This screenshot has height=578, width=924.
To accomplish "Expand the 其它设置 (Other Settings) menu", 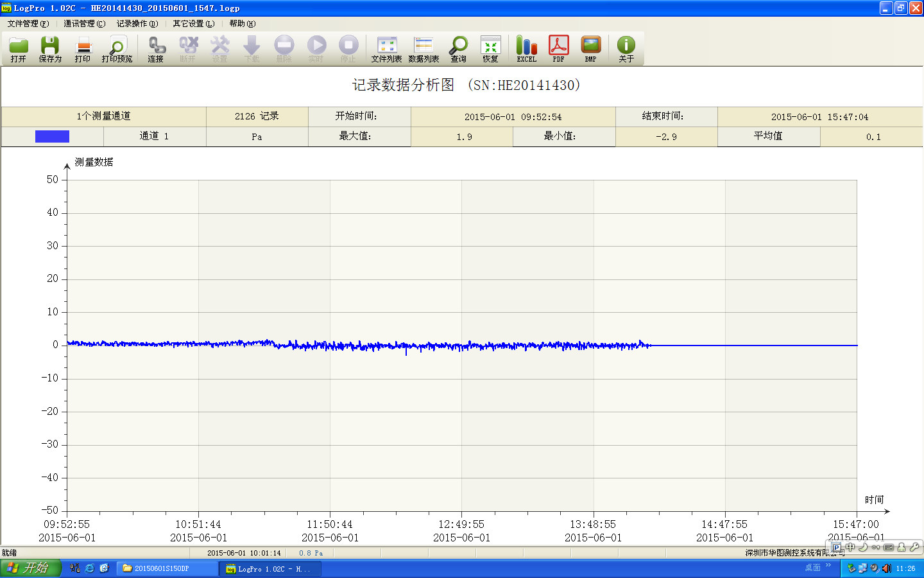I will click(193, 24).
